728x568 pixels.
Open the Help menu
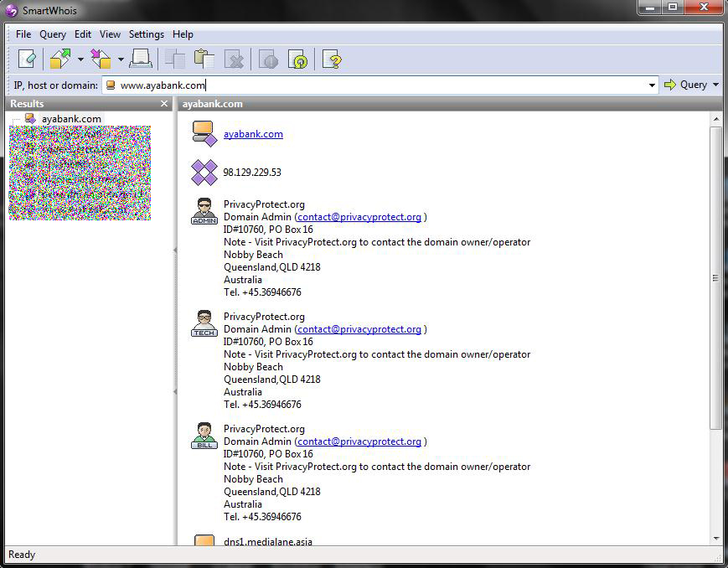pyautogui.click(x=183, y=34)
